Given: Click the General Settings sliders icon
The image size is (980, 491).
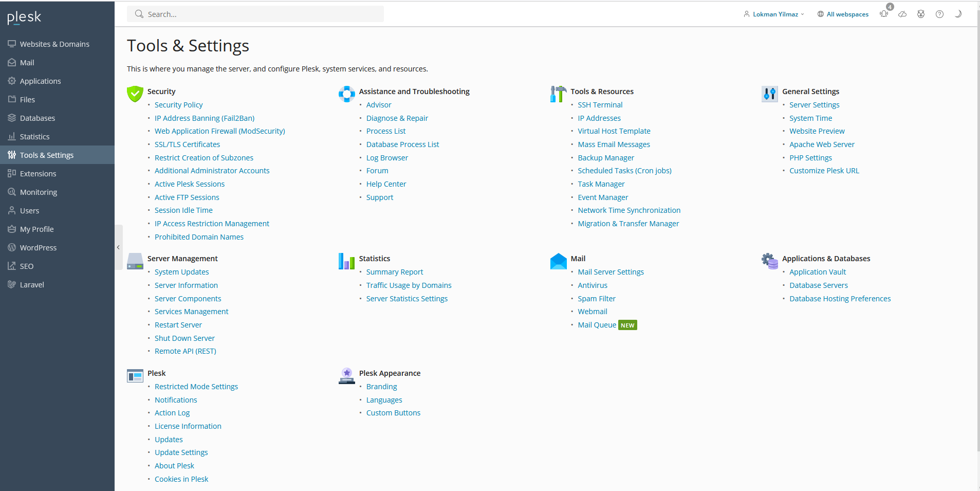Looking at the screenshot, I should point(770,94).
